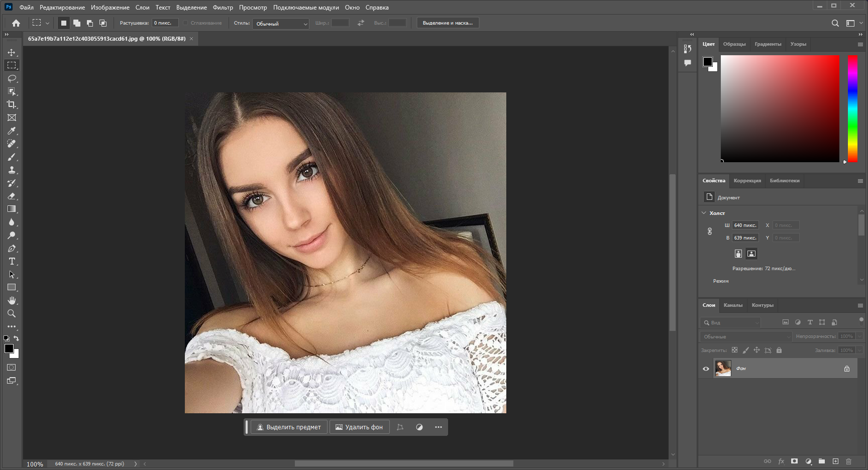Open more options in contextual taskbar
This screenshot has width=868, height=470.
click(x=439, y=427)
